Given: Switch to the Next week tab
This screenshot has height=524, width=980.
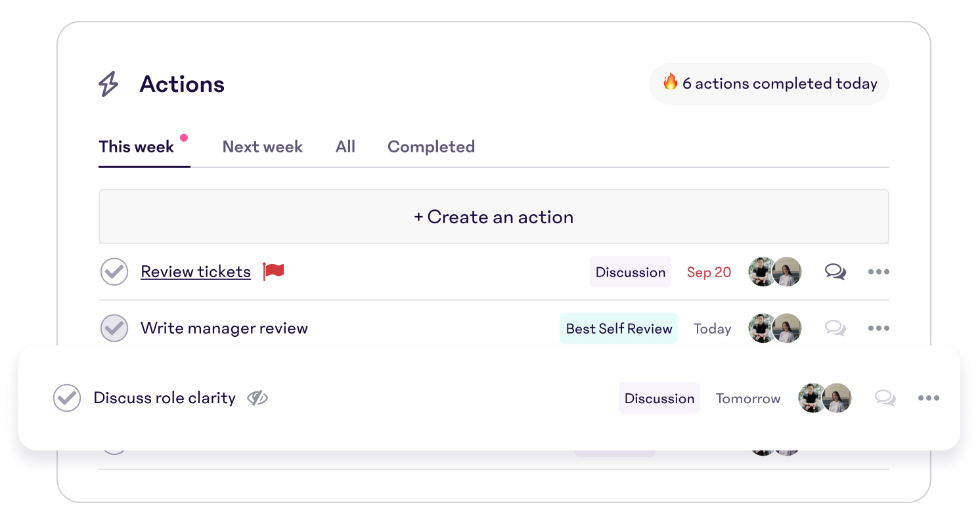Looking at the screenshot, I should point(262,146).
